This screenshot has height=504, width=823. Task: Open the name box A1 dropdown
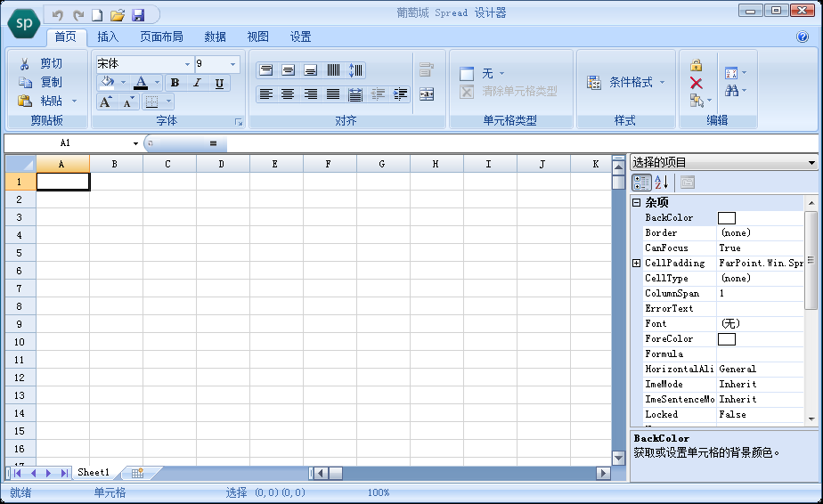coord(135,143)
